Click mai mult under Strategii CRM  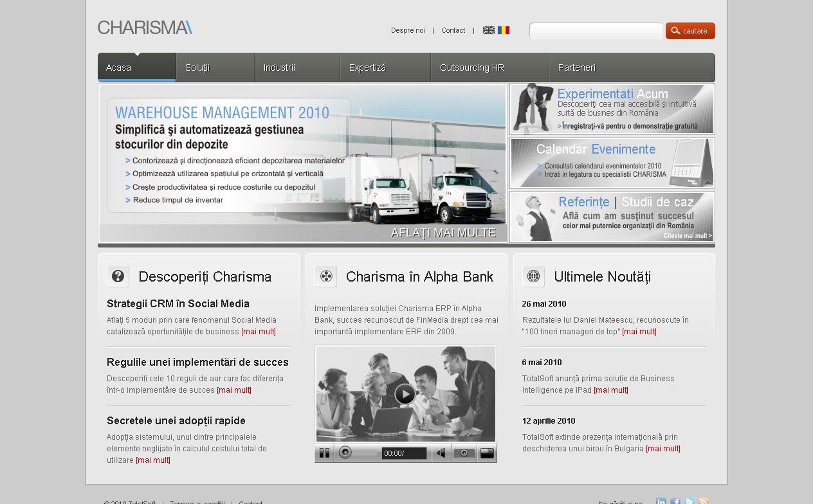tap(259, 332)
